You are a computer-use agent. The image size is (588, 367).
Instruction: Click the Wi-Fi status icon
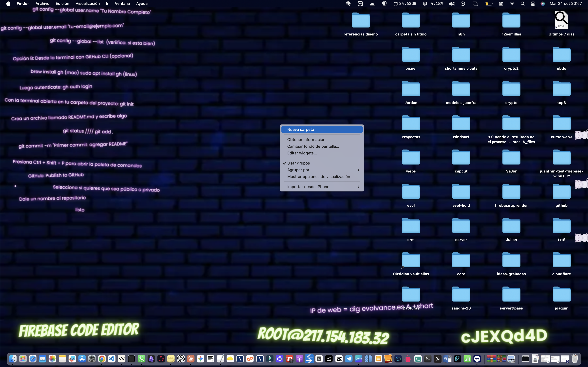pyautogui.click(x=512, y=4)
